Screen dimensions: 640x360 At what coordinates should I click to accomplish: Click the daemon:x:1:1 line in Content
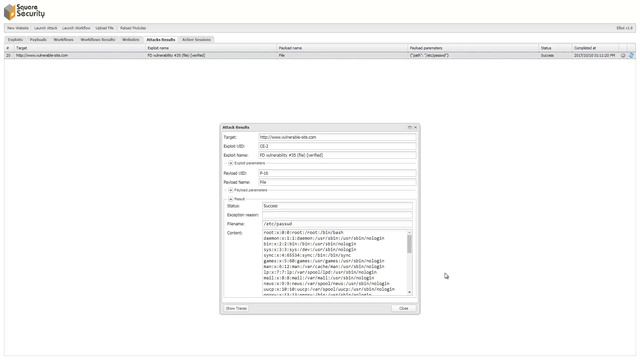[324, 238]
